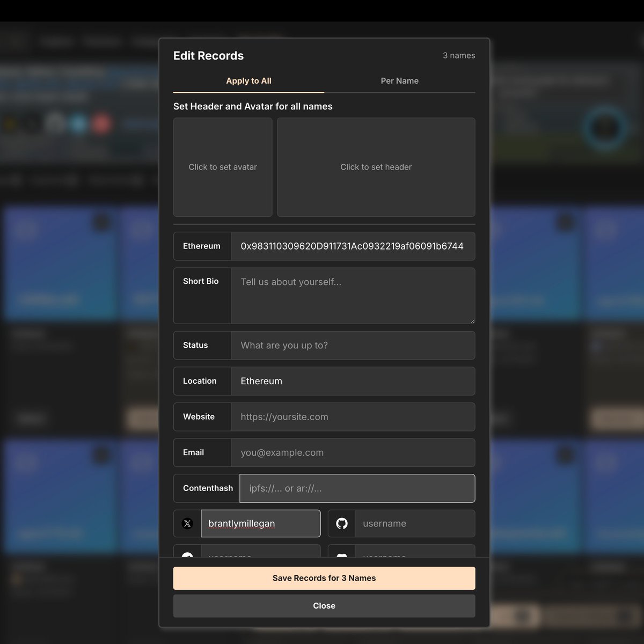Edit the Ethereum address field
This screenshot has height=644, width=644.
coord(353,246)
